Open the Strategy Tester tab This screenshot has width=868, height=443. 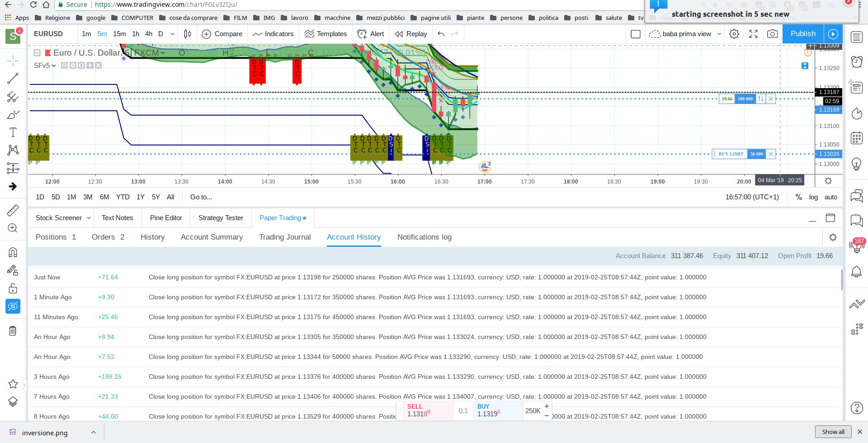click(x=221, y=218)
